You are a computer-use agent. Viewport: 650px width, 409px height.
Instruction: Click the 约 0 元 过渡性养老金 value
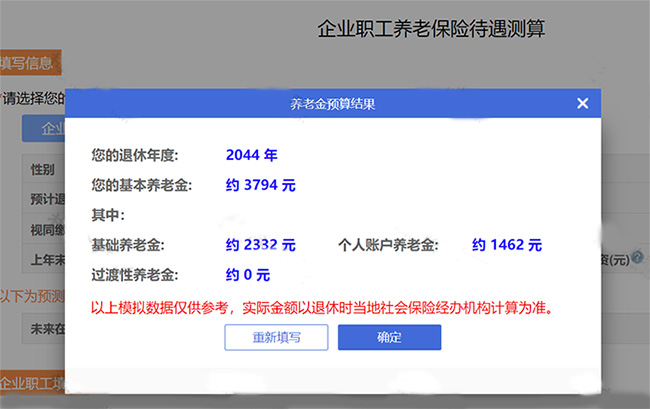247,274
